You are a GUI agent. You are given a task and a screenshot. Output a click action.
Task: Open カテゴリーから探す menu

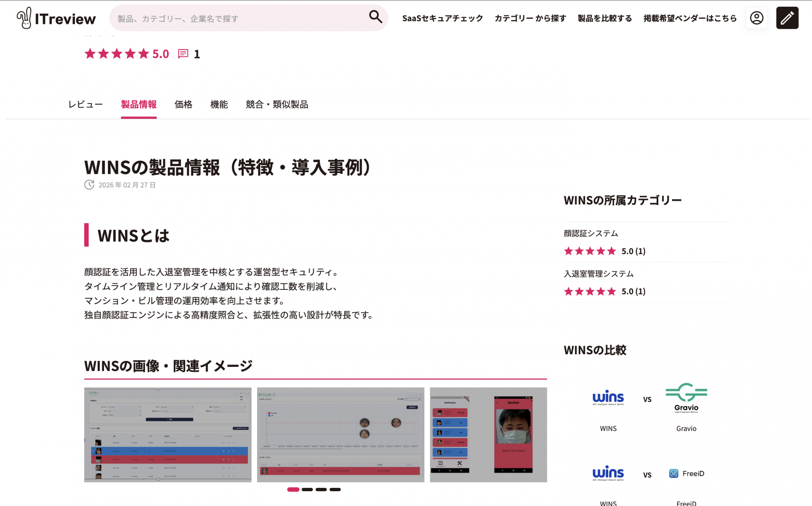click(x=530, y=18)
